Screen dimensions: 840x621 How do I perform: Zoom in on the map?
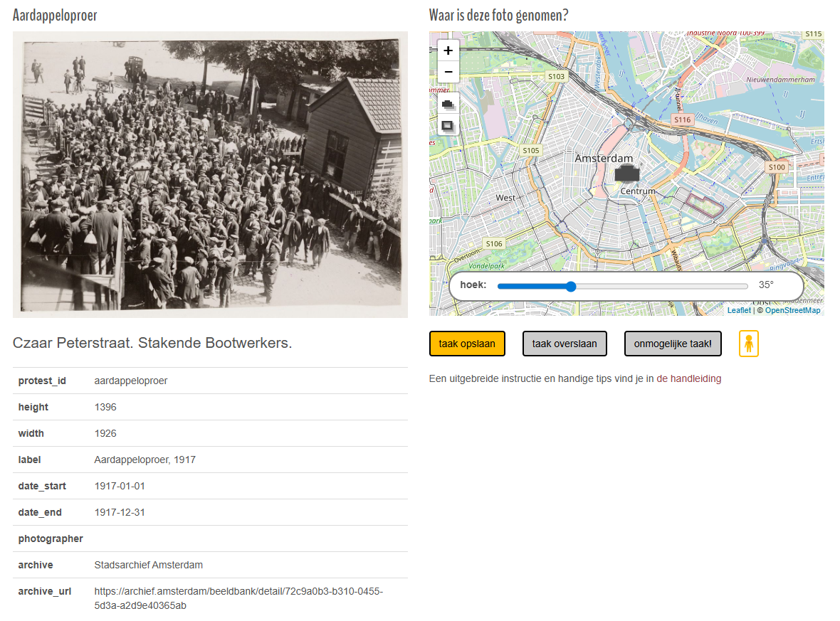click(448, 51)
